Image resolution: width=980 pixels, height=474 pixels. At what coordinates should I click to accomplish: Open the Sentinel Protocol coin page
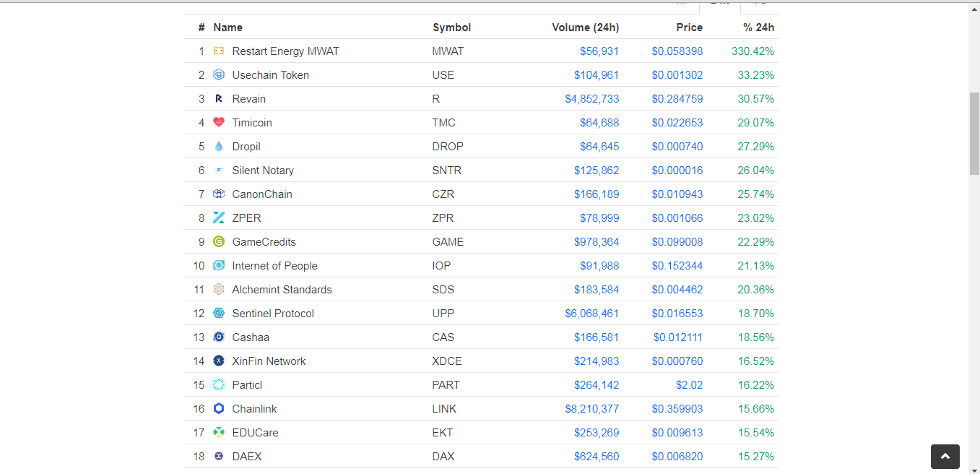click(x=273, y=314)
